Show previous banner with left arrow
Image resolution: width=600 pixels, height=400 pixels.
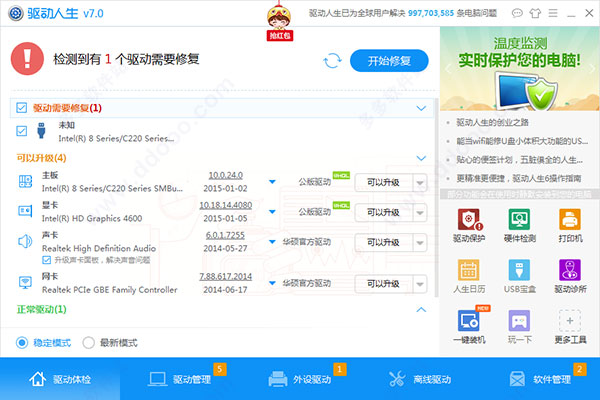[448, 69]
